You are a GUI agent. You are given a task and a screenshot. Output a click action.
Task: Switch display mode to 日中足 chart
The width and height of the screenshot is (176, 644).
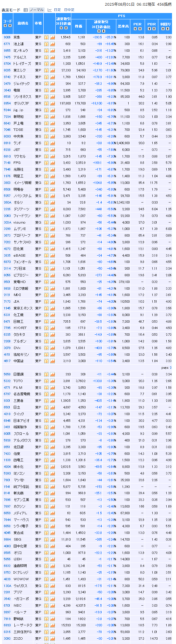point(69,10)
